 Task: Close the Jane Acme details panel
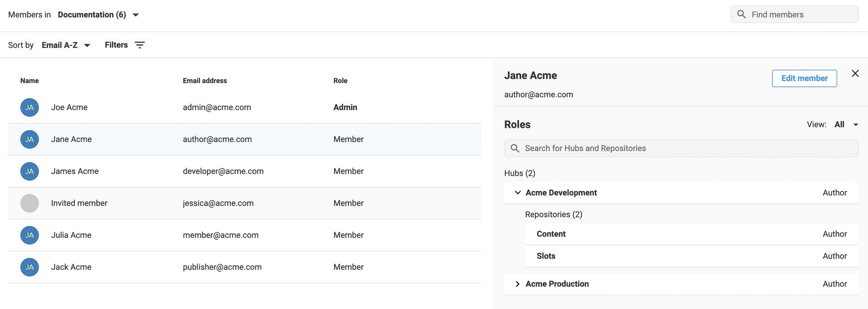(855, 73)
